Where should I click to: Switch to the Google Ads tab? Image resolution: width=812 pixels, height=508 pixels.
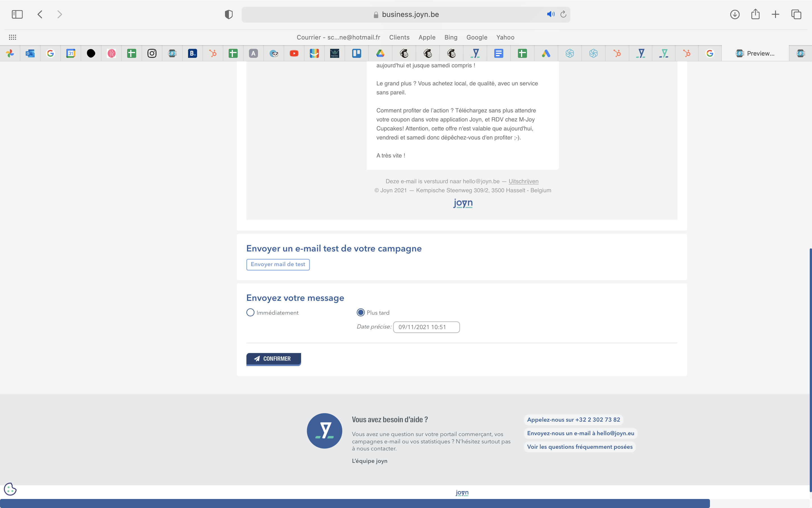tap(546, 53)
